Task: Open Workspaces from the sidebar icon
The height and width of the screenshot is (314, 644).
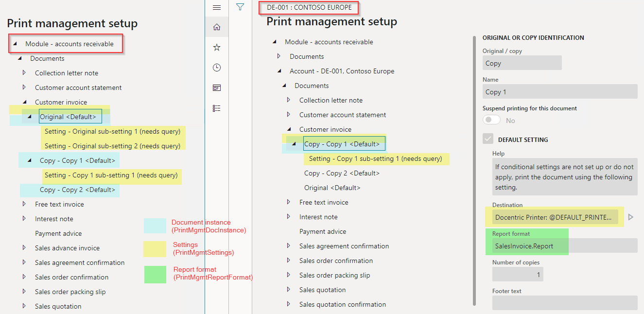Action: (217, 88)
